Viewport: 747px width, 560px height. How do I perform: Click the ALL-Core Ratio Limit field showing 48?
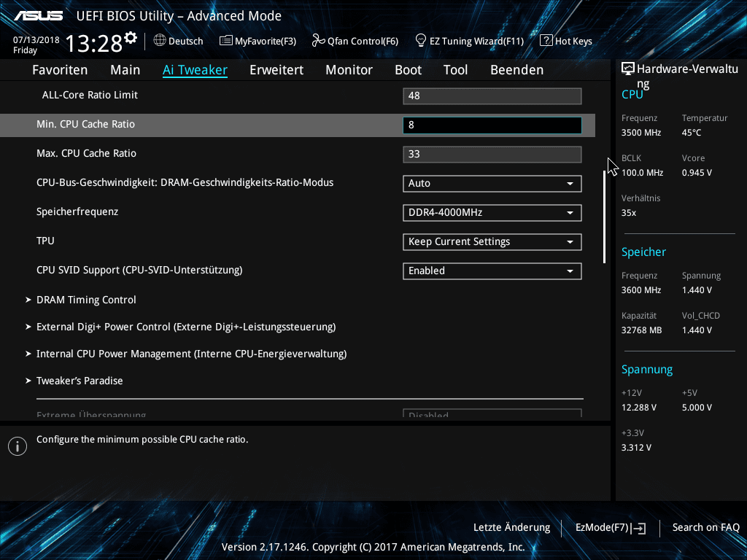[x=492, y=96]
